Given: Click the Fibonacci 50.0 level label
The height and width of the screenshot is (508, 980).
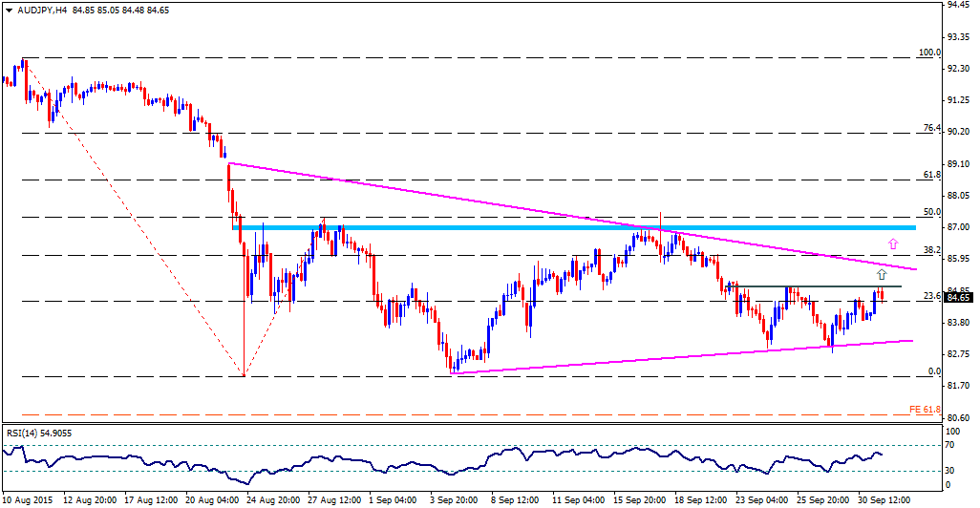Looking at the screenshot, I should pos(932,212).
